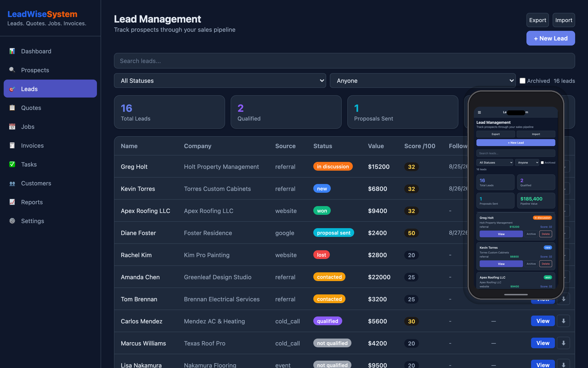This screenshot has height=368, width=588.
Task: Click the $22000 value for Amanda Chen
Action: [x=379, y=277]
